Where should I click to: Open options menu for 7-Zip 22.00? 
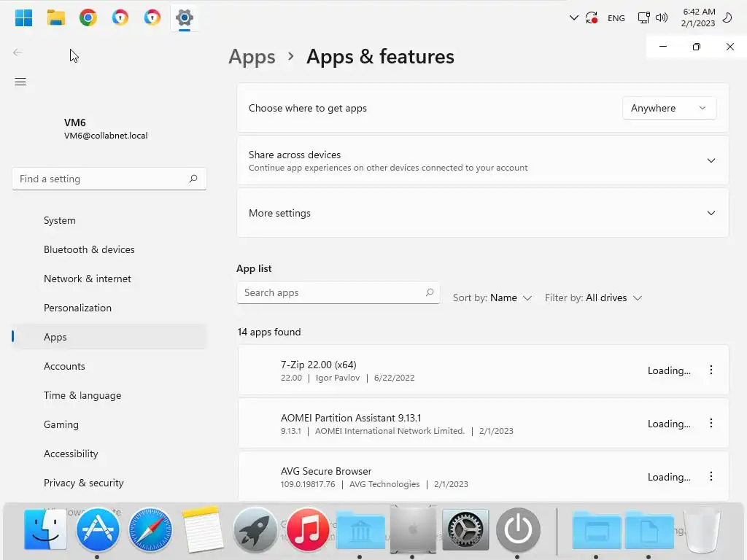(711, 370)
